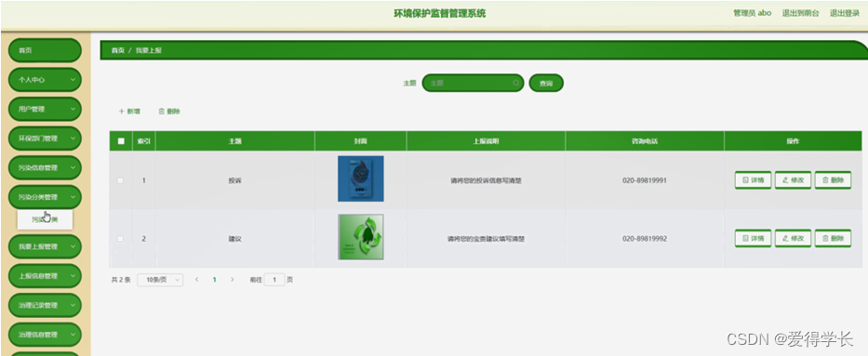Click the 操作 column header
The image size is (868, 356).
(793, 141)
